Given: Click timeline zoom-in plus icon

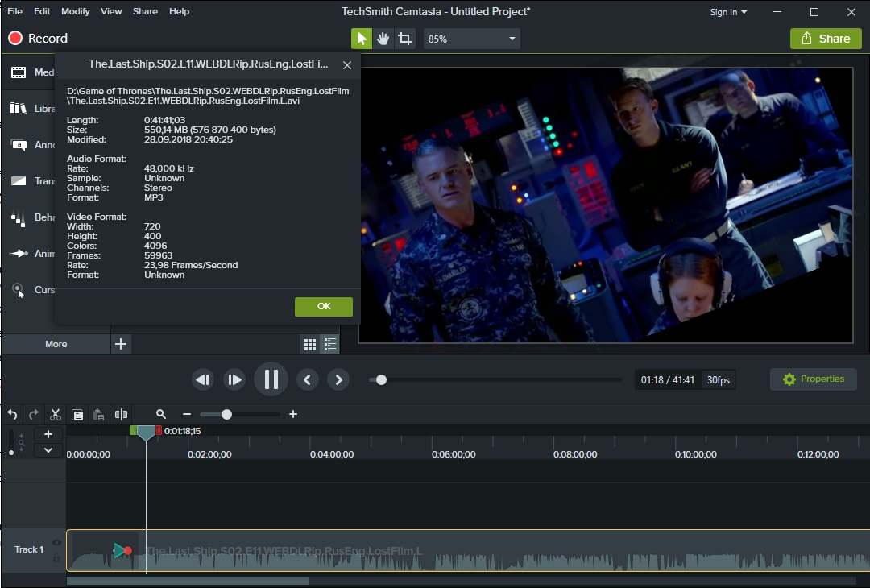Looking at the screenshot, I should click(x=293, y=414).
